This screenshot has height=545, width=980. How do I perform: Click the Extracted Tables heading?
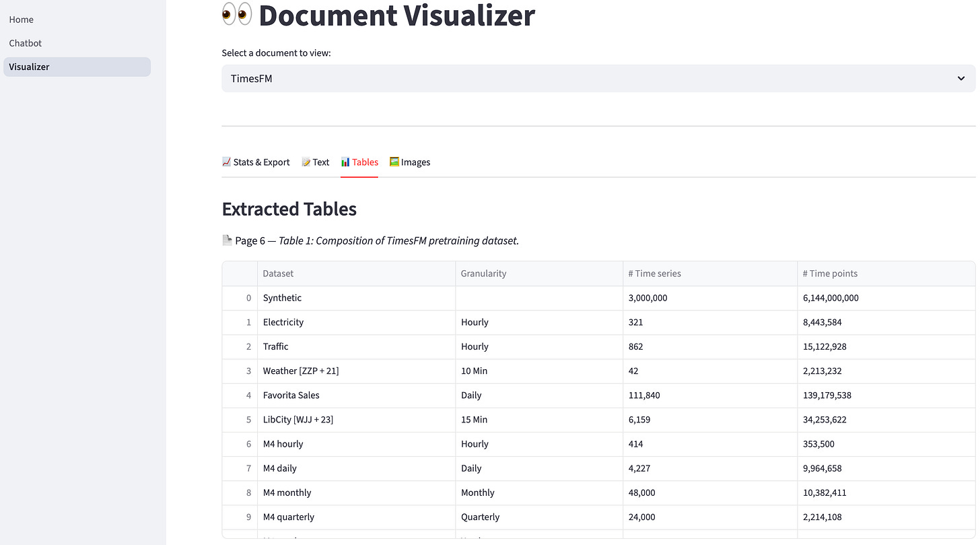[289, 209]
